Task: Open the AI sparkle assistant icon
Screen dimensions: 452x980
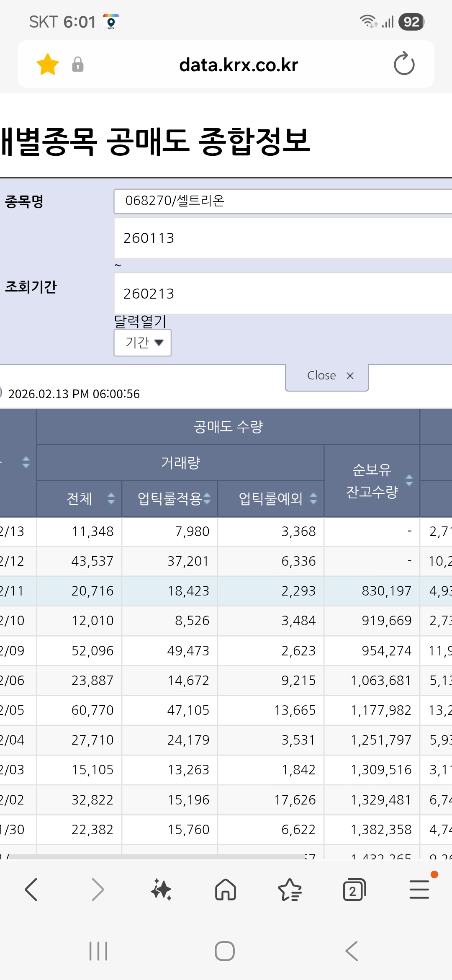Action: [161, 890]
